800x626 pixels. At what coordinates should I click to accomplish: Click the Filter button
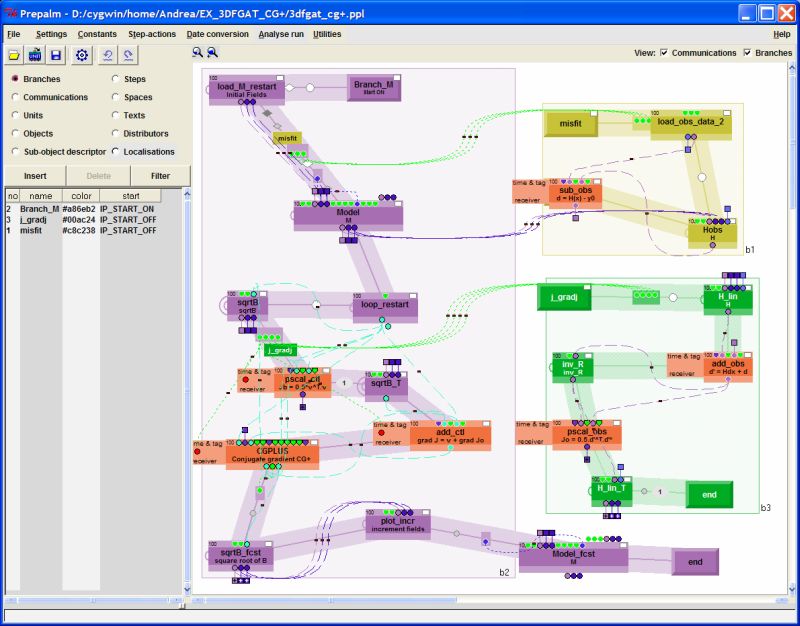point(159,176)
